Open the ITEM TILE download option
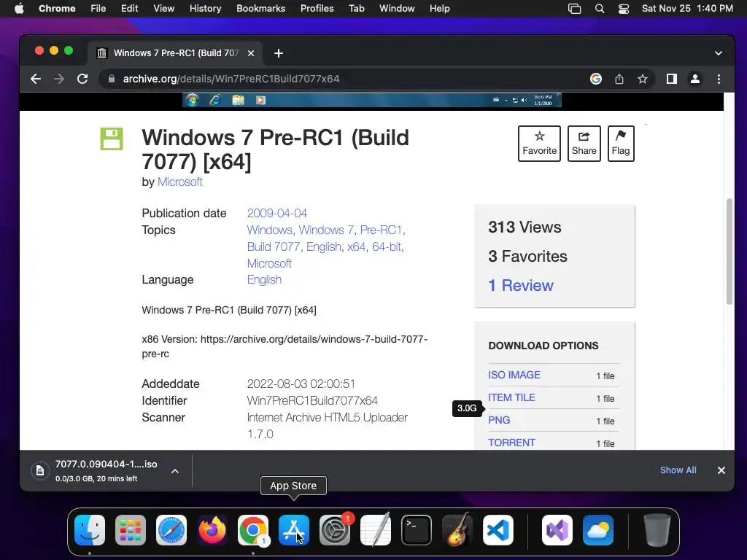The image size is (747, 560). coord(511,397)
